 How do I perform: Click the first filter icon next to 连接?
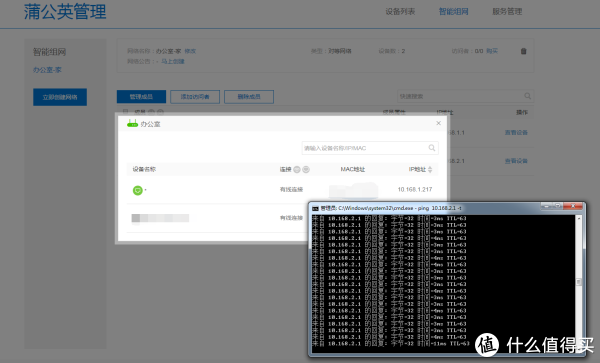pos(297,169)
